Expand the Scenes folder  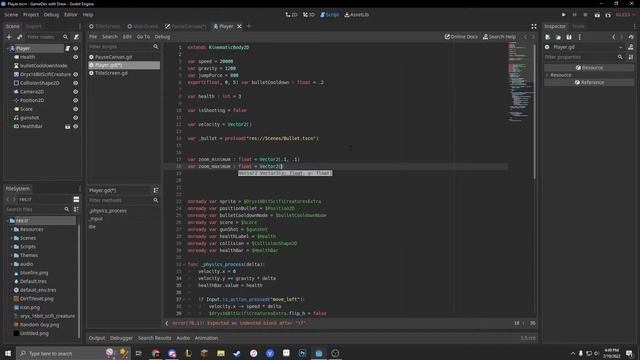pyautogui.click(x=12, y=238)
